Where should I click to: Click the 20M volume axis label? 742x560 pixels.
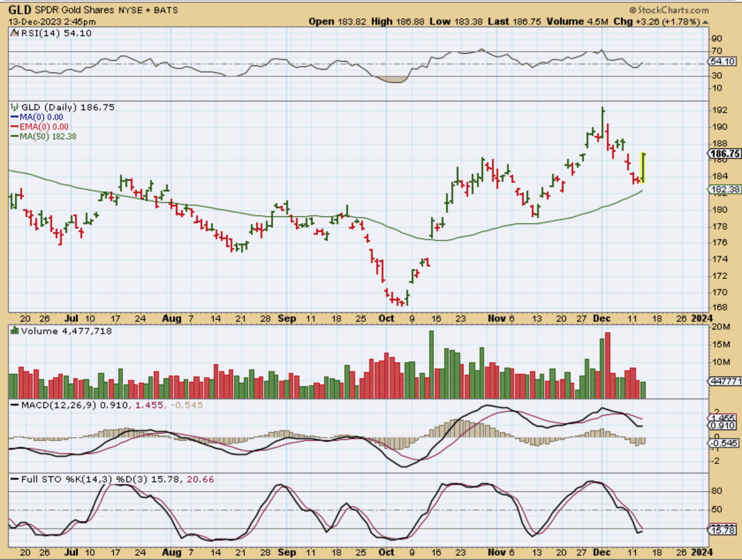tap(720, 327)
